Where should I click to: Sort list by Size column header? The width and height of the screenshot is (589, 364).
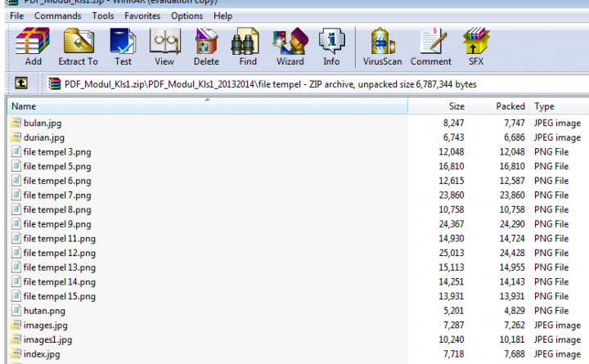coord(456,106)
